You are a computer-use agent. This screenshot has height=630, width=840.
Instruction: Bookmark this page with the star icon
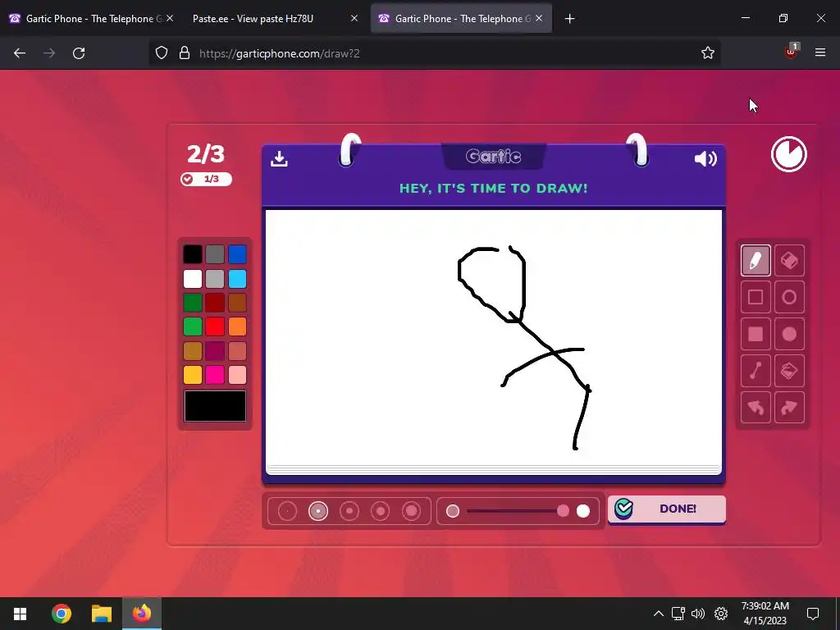(x=708, y=52)
